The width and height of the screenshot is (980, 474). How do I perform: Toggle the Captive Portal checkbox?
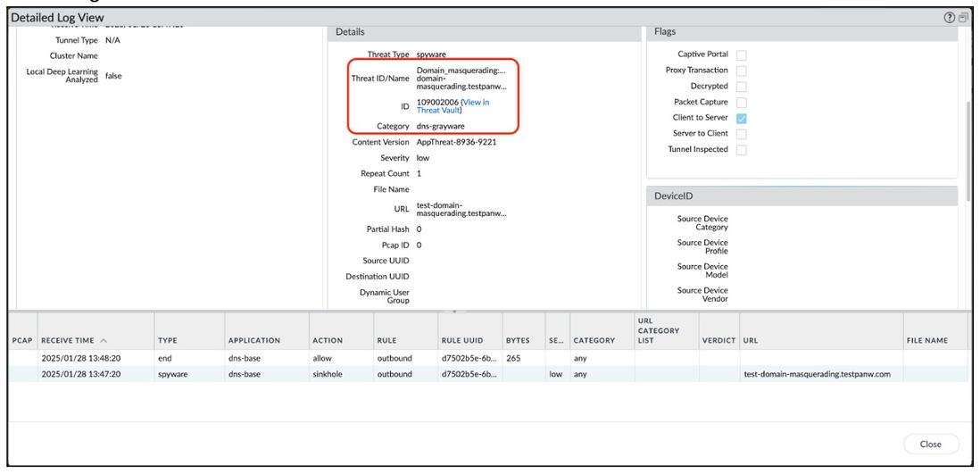(742, 55)
